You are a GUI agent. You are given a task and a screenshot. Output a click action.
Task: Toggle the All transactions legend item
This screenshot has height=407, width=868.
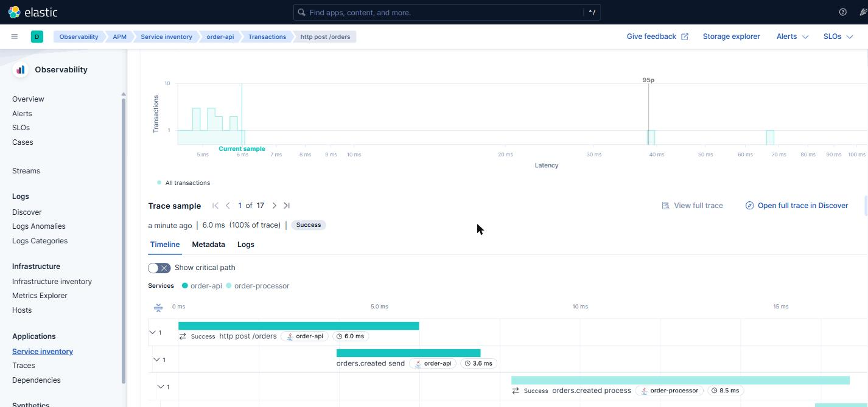(184, 183)
